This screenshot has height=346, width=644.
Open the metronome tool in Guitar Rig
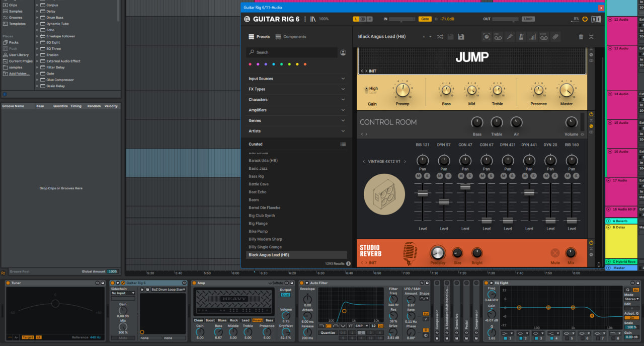pyautogui.click(x=521, y=37)
